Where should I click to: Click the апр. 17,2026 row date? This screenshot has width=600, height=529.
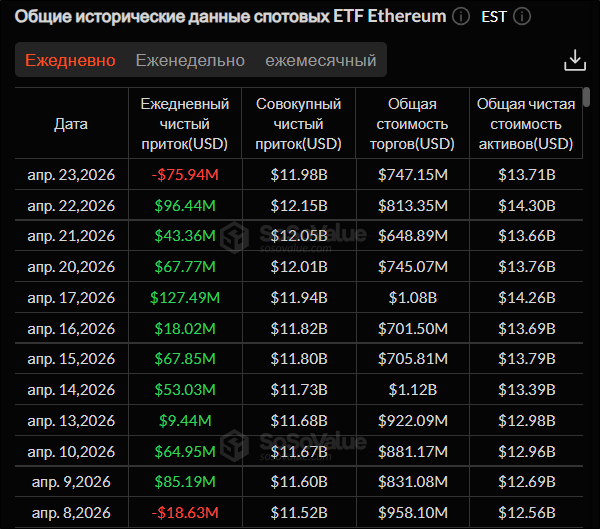tap(71, 298)
